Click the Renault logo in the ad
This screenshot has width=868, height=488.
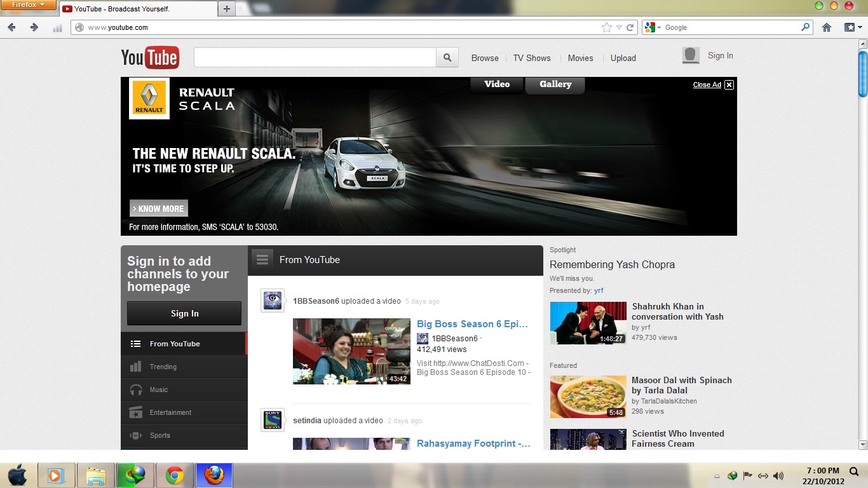point(149,98)
